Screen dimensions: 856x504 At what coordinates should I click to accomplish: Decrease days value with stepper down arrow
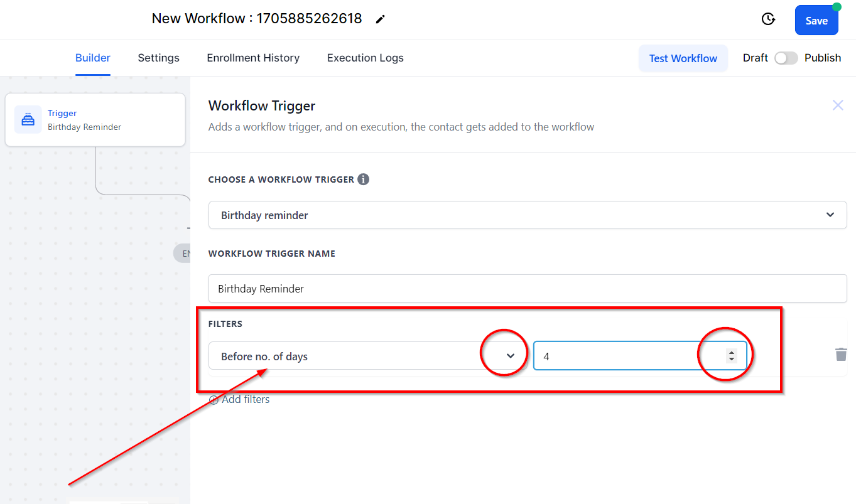731,359
